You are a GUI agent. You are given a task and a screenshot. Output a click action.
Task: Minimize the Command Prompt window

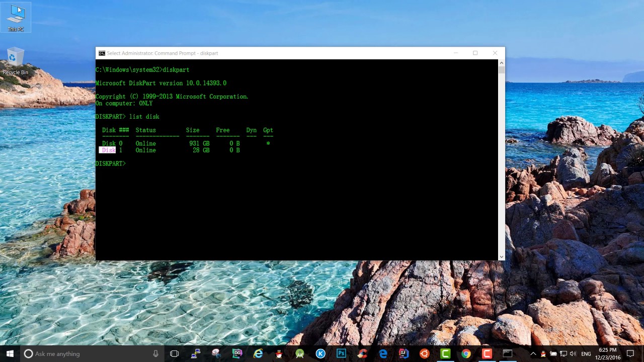456,53
